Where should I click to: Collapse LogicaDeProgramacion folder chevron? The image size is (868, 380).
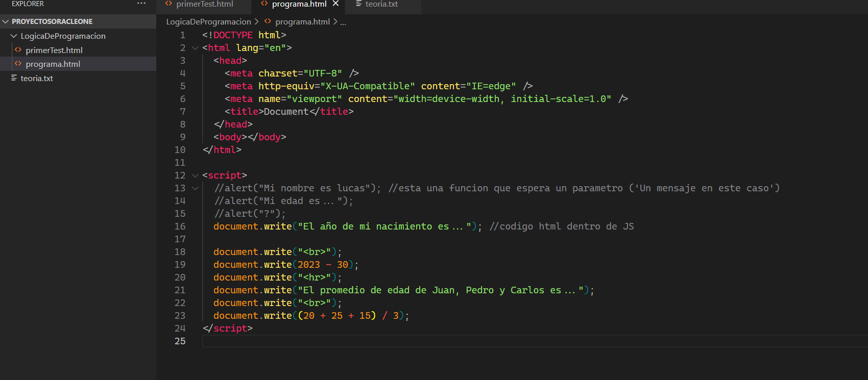pyautogui.click(x=14, y=36)
